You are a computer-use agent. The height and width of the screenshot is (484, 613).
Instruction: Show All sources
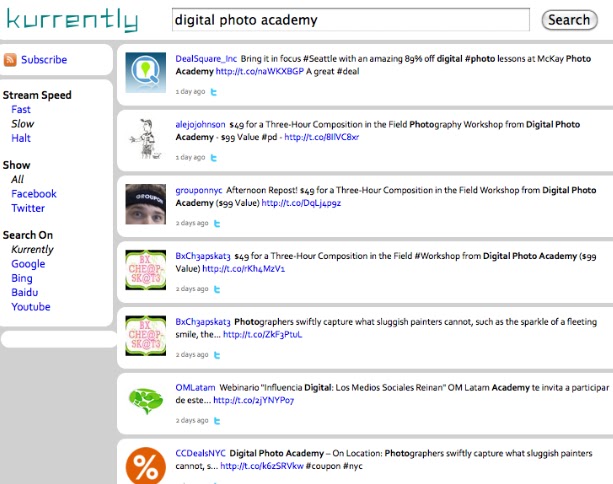point(17,179)
